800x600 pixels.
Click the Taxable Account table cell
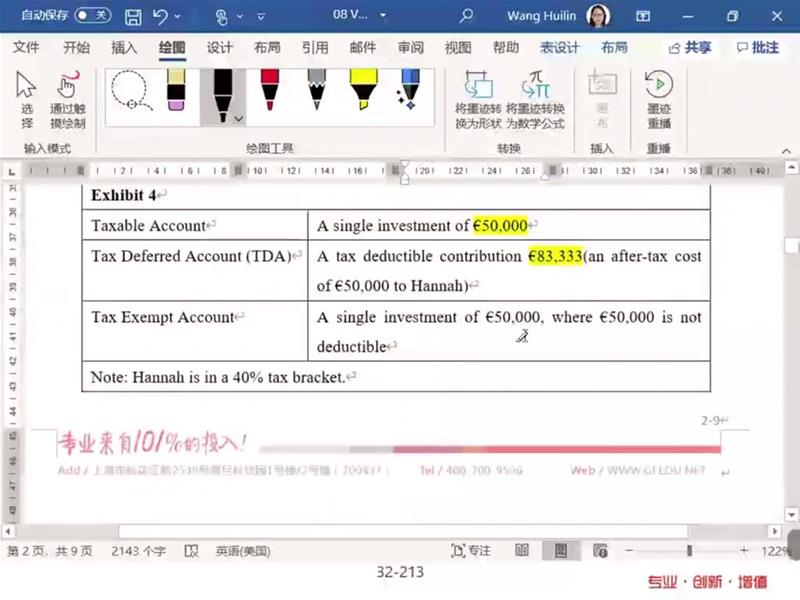click(195, 225)
